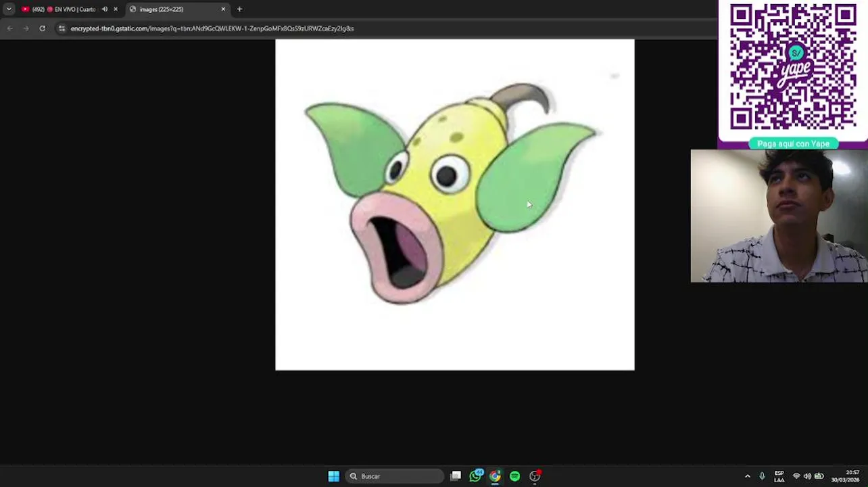
Task: Show hidden system tray icons
Action: pyautogui.click(x=747, y=476)
